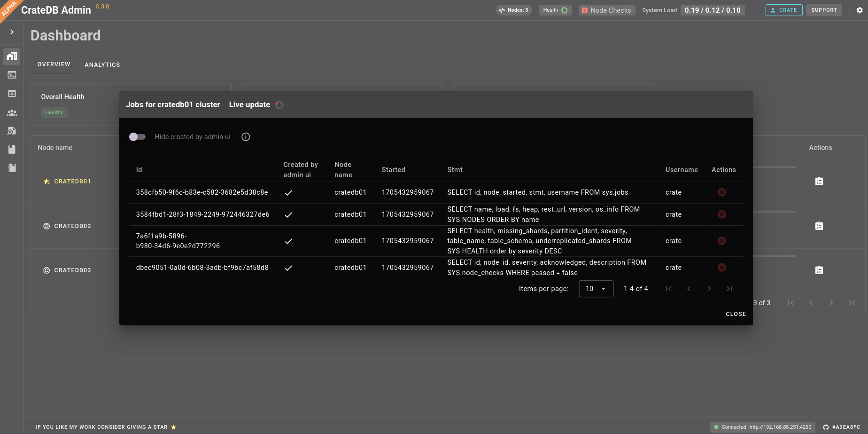Click the Id column header in jobs table

[x=139, y=170]
